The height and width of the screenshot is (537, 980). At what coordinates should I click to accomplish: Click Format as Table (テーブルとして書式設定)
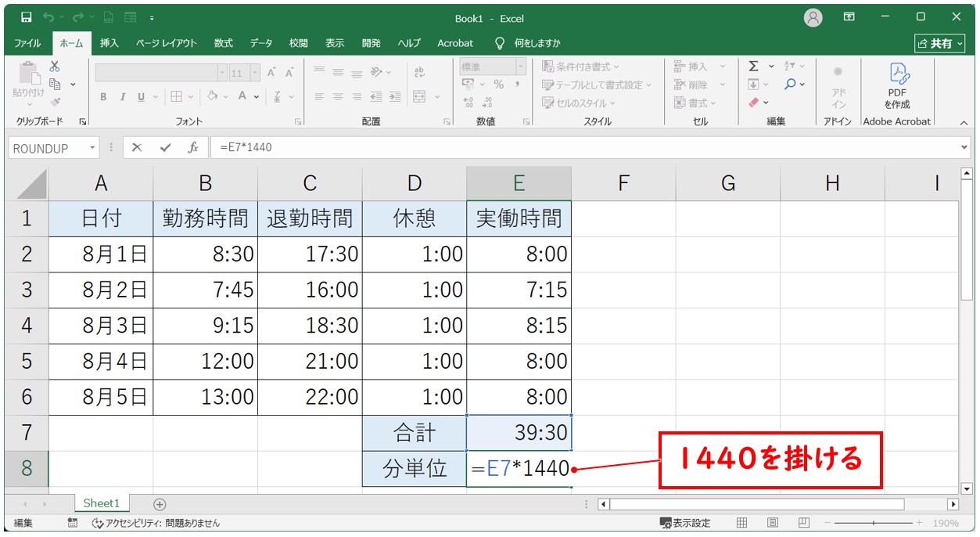598,85
